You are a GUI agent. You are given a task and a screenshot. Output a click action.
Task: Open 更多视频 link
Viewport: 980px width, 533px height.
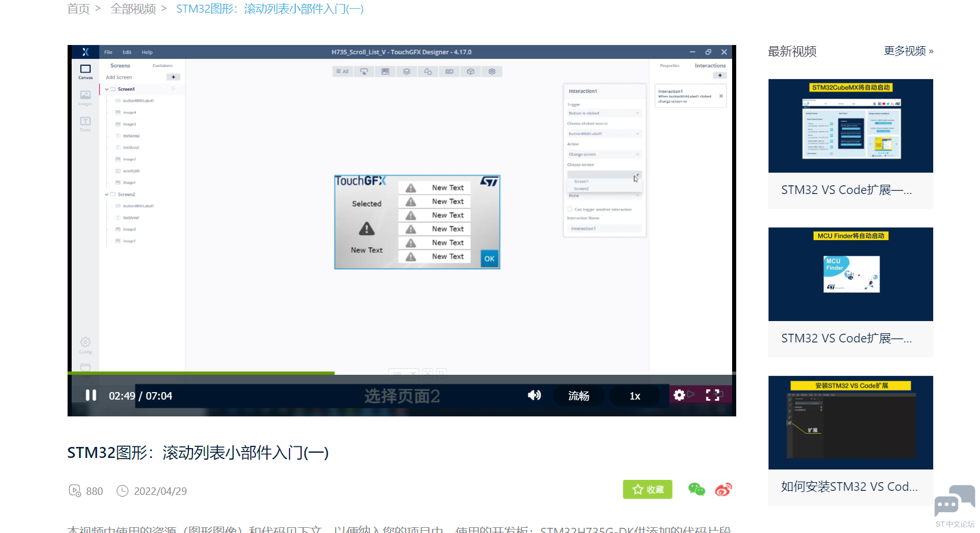pos(908,51)
